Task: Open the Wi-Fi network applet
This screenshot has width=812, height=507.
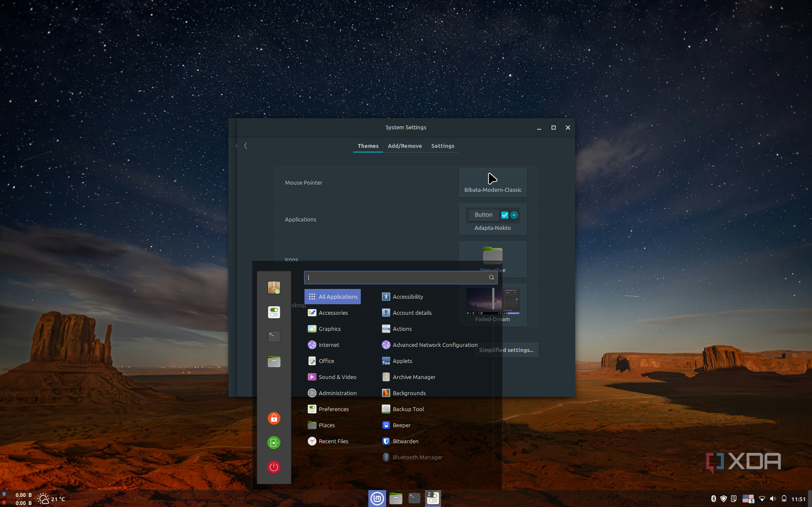Action: (762, 499)
